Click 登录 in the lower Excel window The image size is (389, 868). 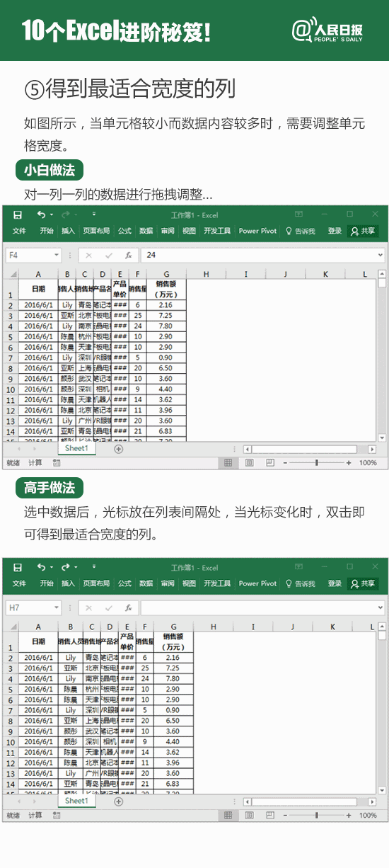point(335,583)
